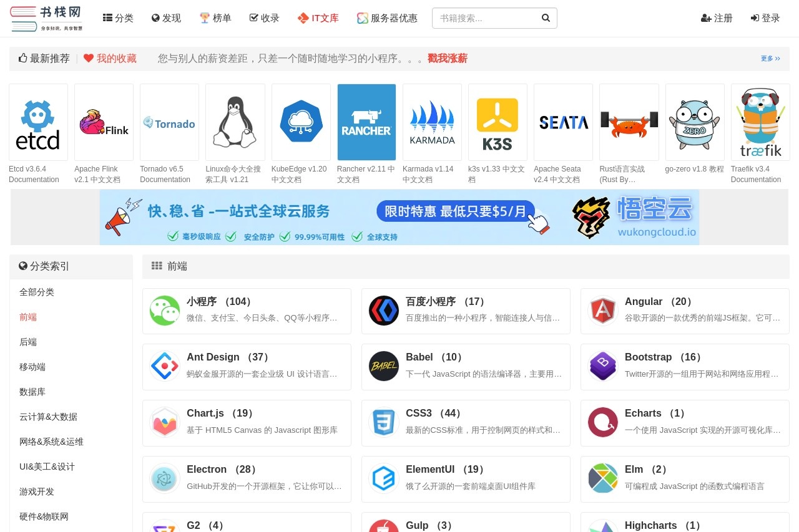Image resolution: width=799 pixels, height=532 pixels.
Task: Open the 服务器优惠 menu item
Action: click(387, 18)
